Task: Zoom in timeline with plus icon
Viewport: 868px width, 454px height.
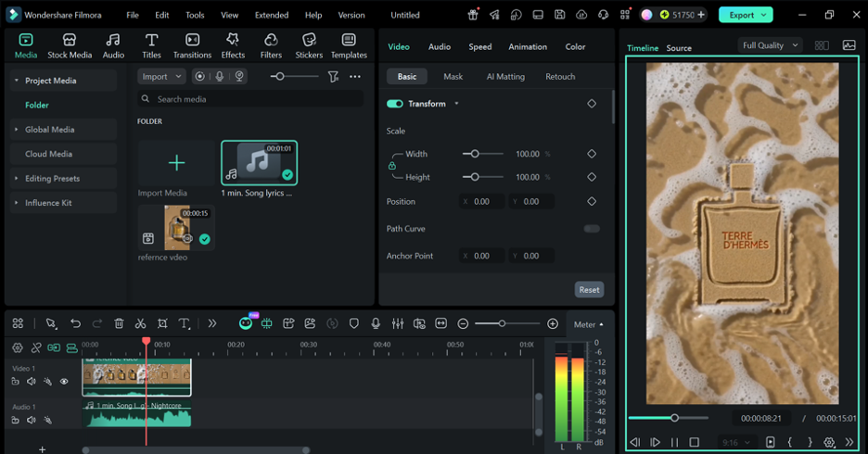Action: pos(553,323)
